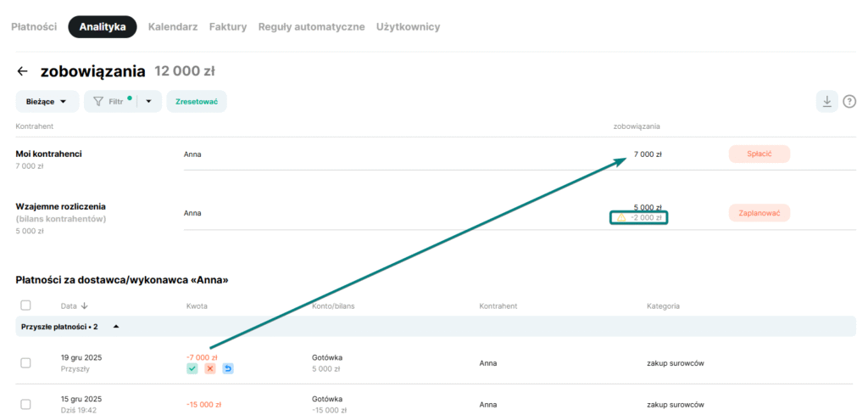The image size is (868, 415).
Task: Click the red X icon under -7 000 zł
Action: click(x=210, y=369)
